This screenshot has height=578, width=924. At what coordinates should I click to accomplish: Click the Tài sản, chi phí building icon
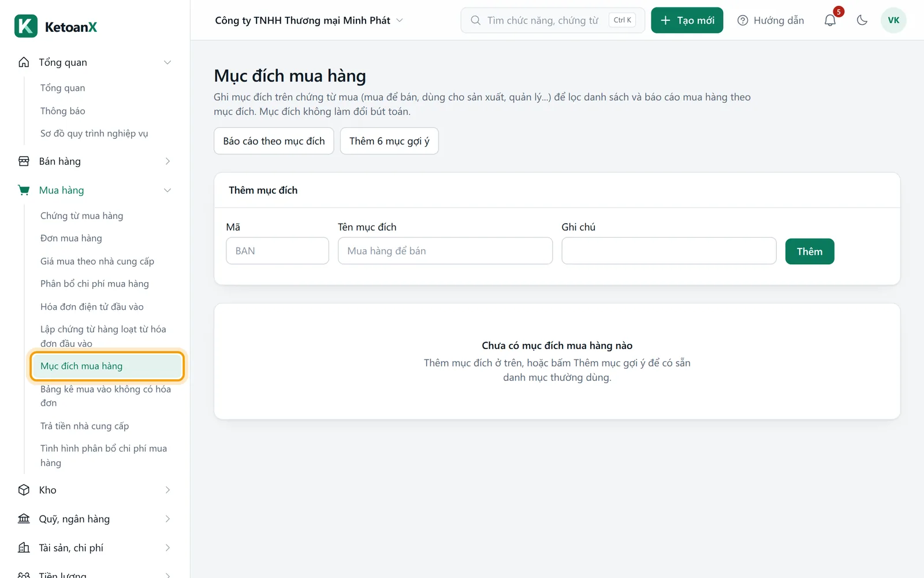tap(24, 548)
